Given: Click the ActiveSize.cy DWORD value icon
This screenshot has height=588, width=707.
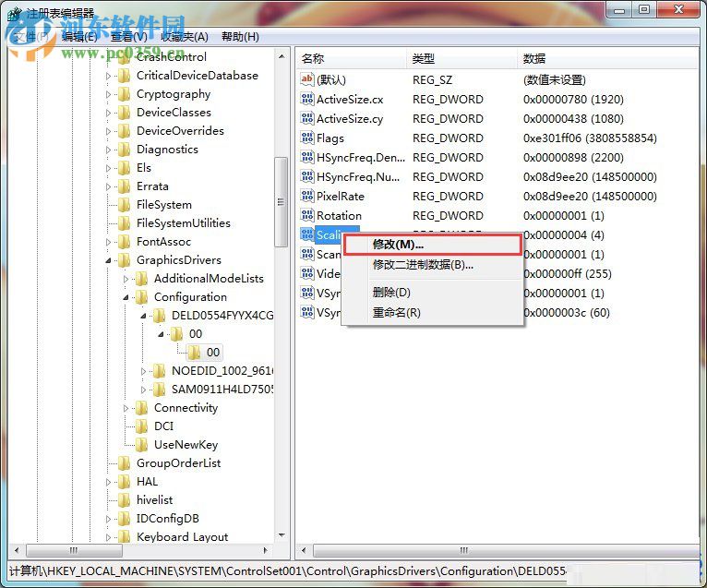Looking at the screenshot, I should click(x=307, y=118).
